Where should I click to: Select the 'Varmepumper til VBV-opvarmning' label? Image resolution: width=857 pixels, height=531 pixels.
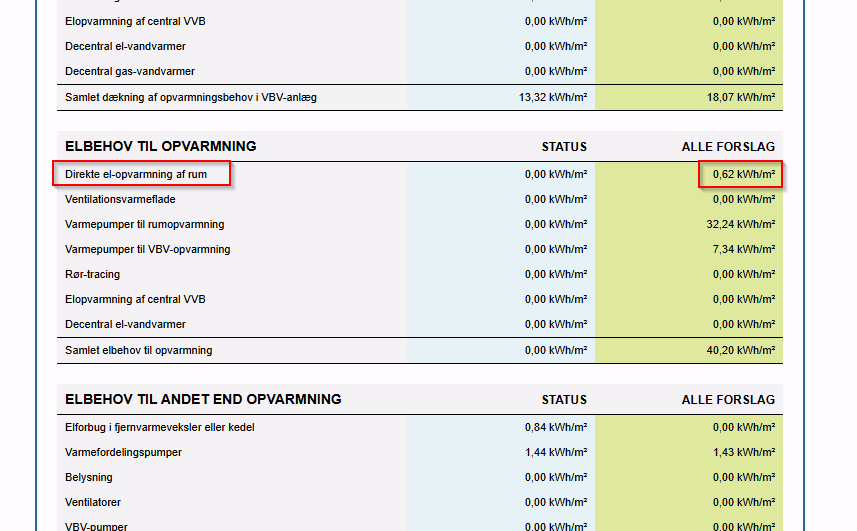click(147, 249)
